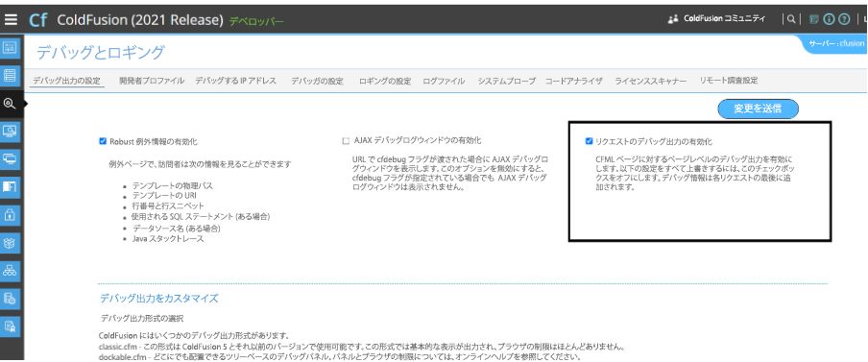The image size is (868, 362).
Task: Click the classic.cfm description line
Action: tap(362, 347)
